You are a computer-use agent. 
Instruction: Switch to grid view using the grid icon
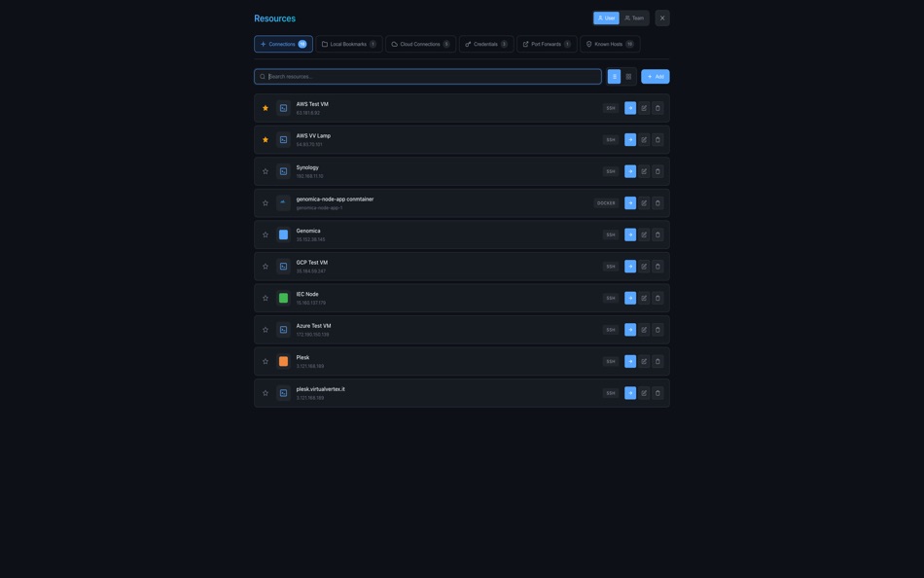627,75
